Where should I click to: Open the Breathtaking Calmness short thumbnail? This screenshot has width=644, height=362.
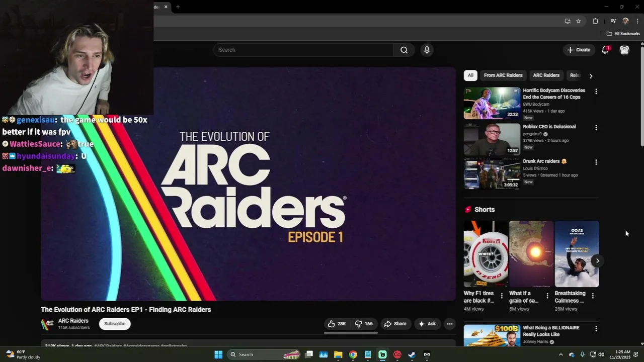click(577, 254)
